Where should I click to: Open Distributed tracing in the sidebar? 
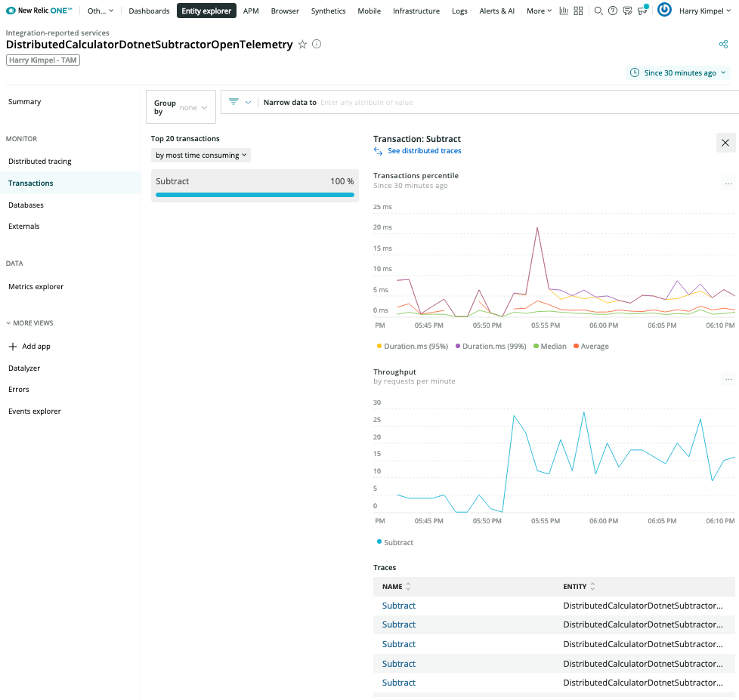(40, 162)
